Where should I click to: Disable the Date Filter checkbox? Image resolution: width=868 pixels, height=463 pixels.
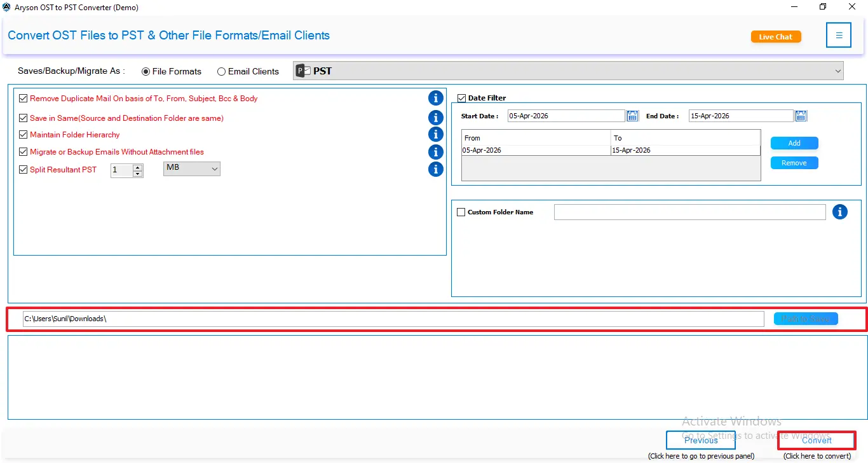pyautogui.click(x=462, y=98)
